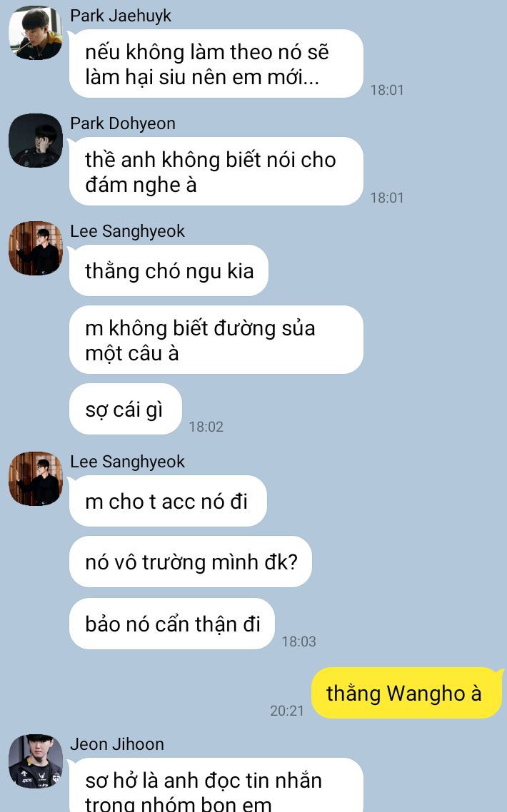Click the Park Dohyeon sender name

coord(123,123)
